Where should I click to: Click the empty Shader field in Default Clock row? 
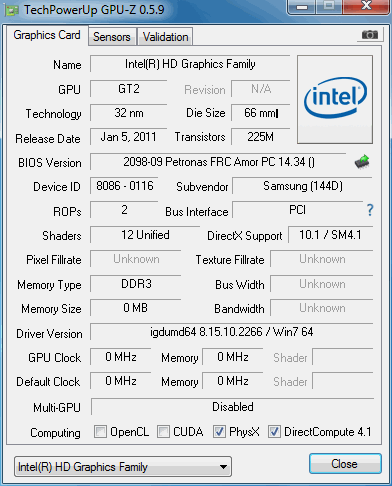point(343,381)
